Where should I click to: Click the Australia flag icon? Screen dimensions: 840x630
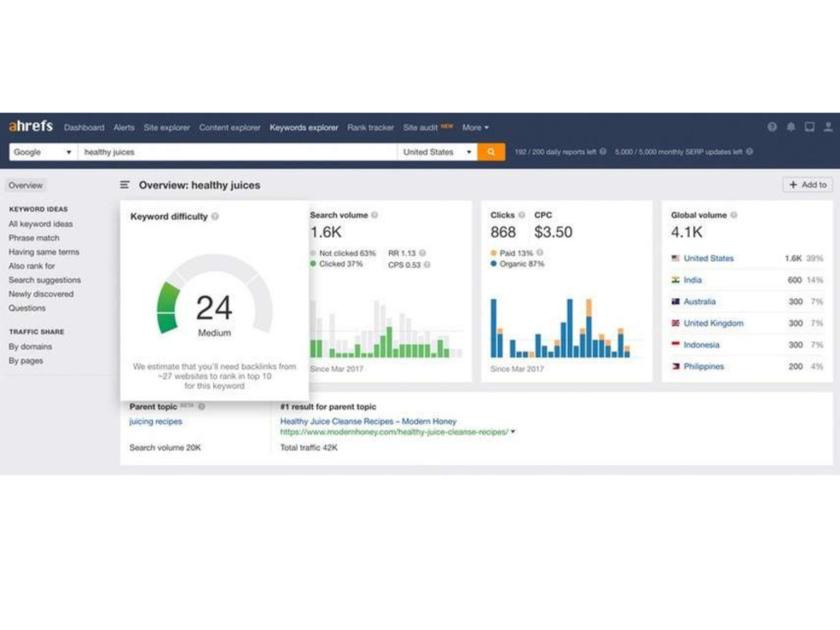point(675,302)
